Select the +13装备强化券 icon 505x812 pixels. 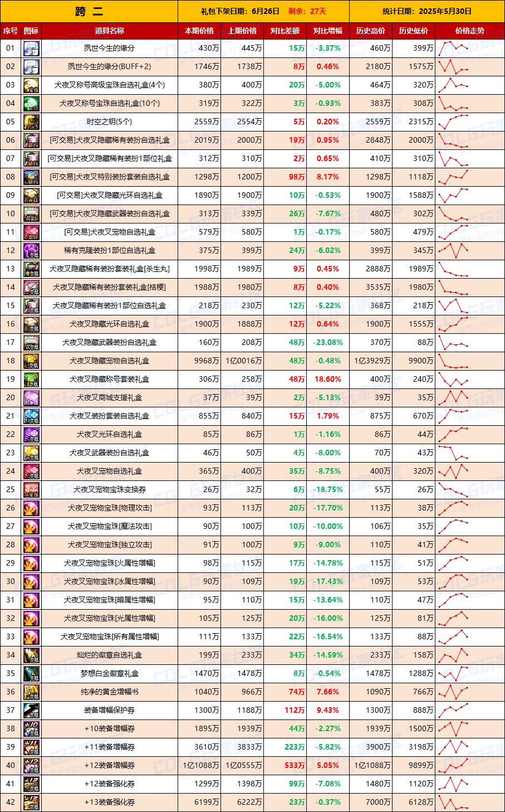click(x=31, y=803)
